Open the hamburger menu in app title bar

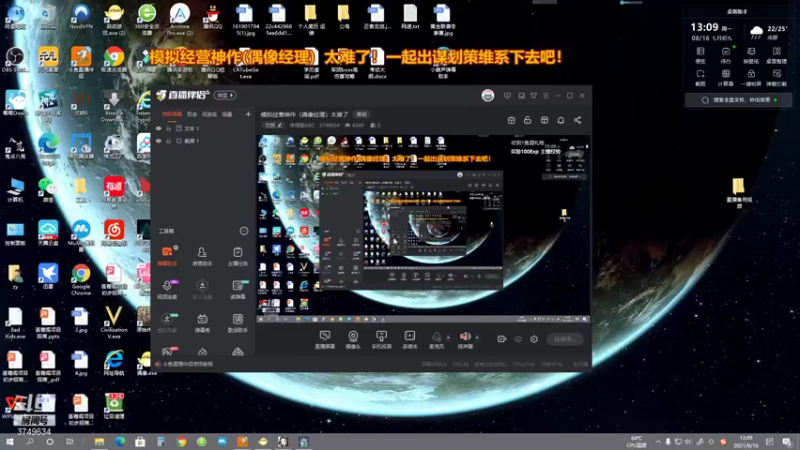[546, 95]
